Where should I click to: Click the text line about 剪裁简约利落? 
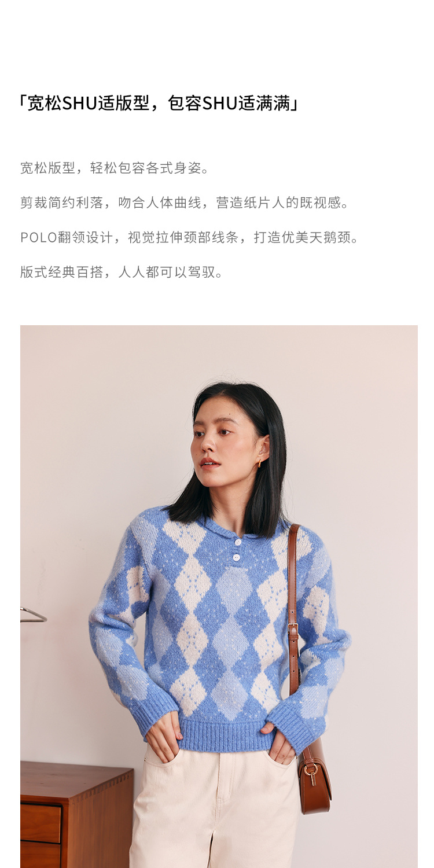(x=185, y=203)
